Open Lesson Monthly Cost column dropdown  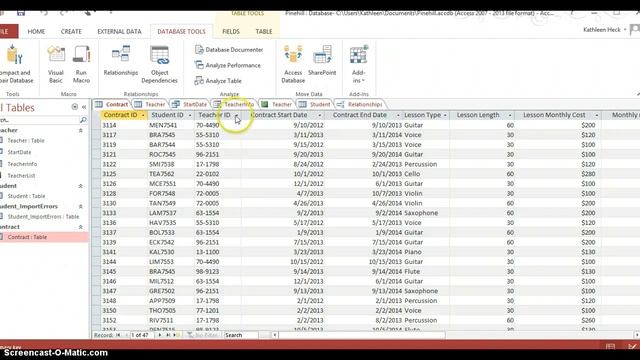(x=596, y=116)
